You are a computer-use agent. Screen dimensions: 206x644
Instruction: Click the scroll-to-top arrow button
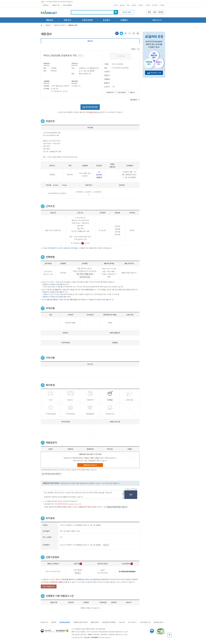coord(170,635)
